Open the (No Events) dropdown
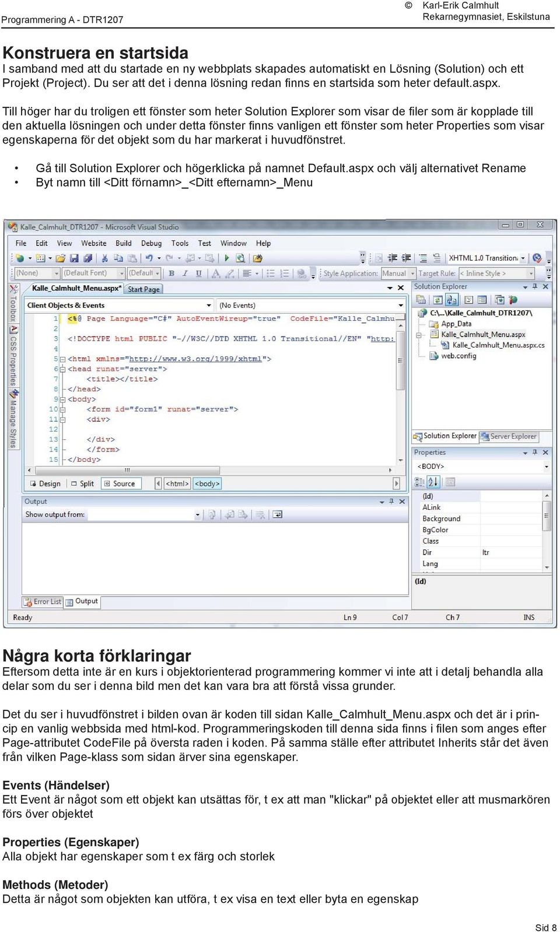Viewport: 560px width, 932px height. pyautogui.click(x=401, y=305)
